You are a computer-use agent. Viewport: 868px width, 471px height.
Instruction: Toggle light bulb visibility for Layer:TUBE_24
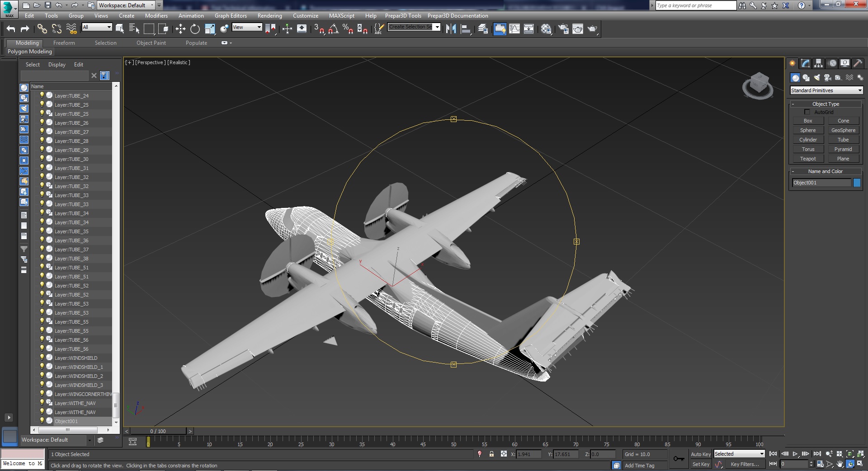click(x=42, y=95)
